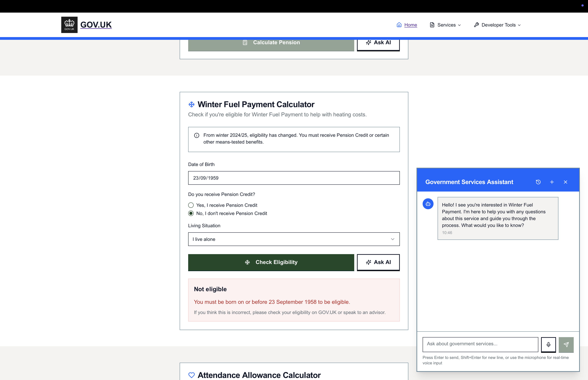Click Ask AI next to Check Eligibility
The image size is (588, 380).
378,262
